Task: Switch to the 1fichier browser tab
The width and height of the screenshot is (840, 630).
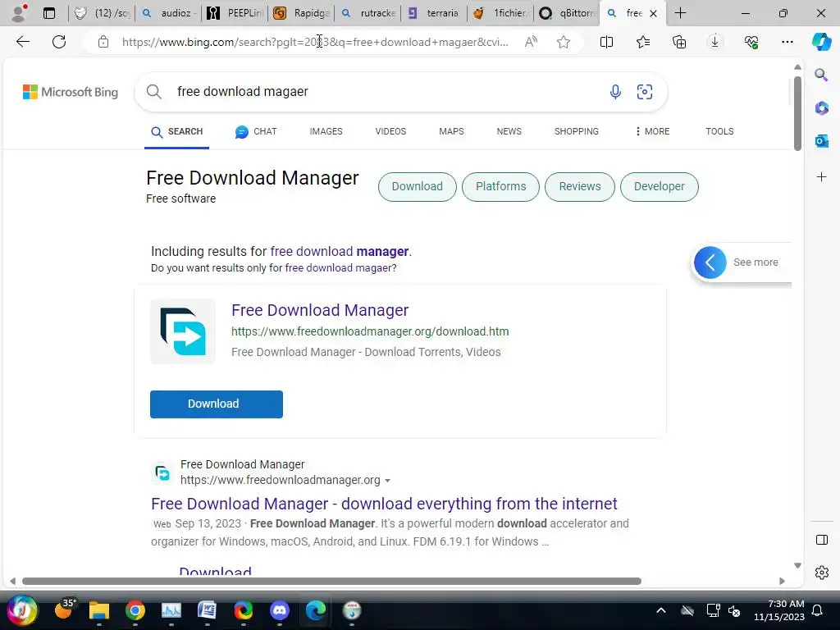Action: pos(500,13)
